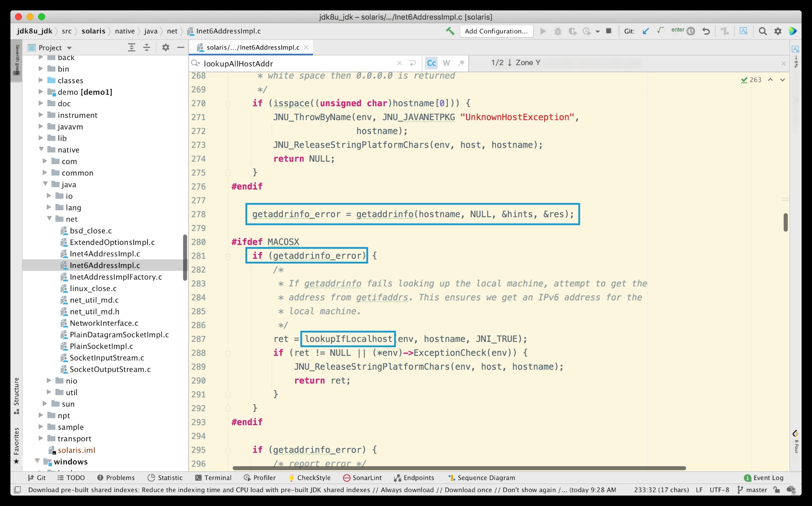The width and height of the screenshot is (812, 506).
Task: Expand the nio folder
Action: pos(49,380)
